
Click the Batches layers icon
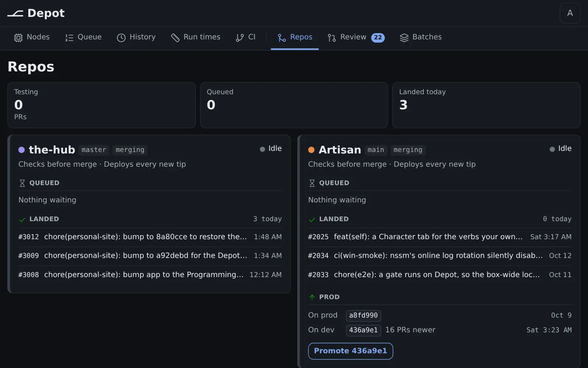click(404, 38)
